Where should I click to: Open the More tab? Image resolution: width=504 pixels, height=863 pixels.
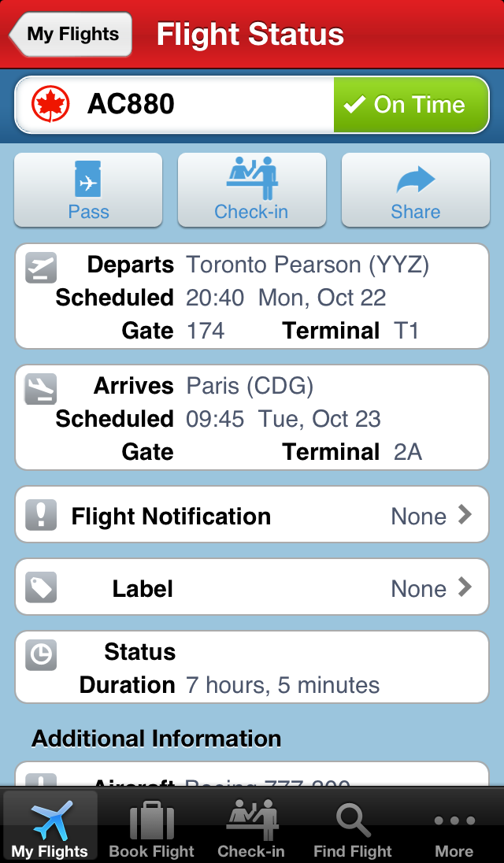(x=454, y=827)
